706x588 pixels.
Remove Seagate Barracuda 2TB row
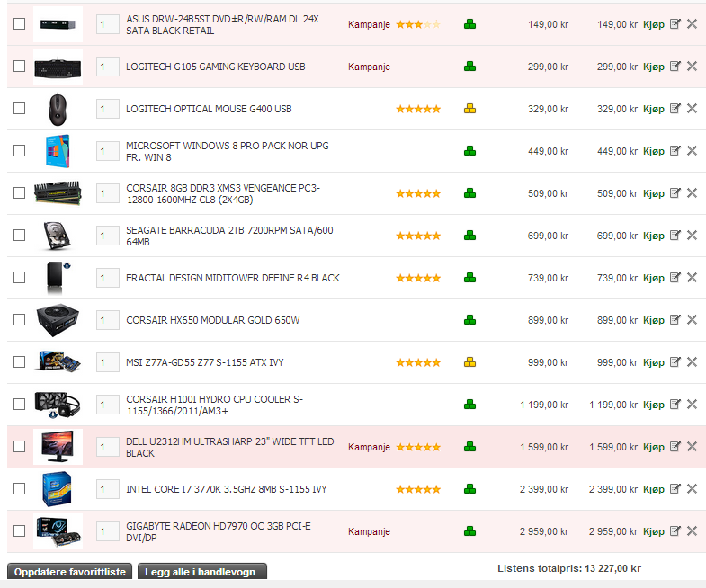692,236
